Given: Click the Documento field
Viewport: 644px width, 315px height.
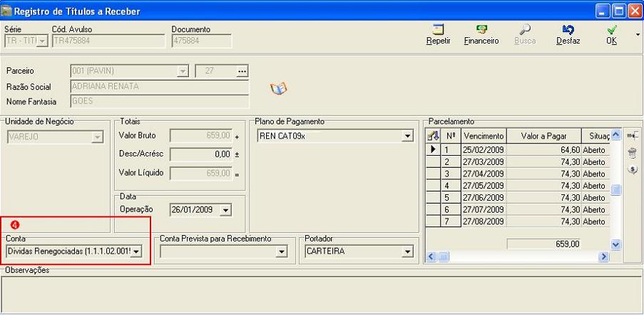Looking at the screenshot, I should [x=202, y=41].
